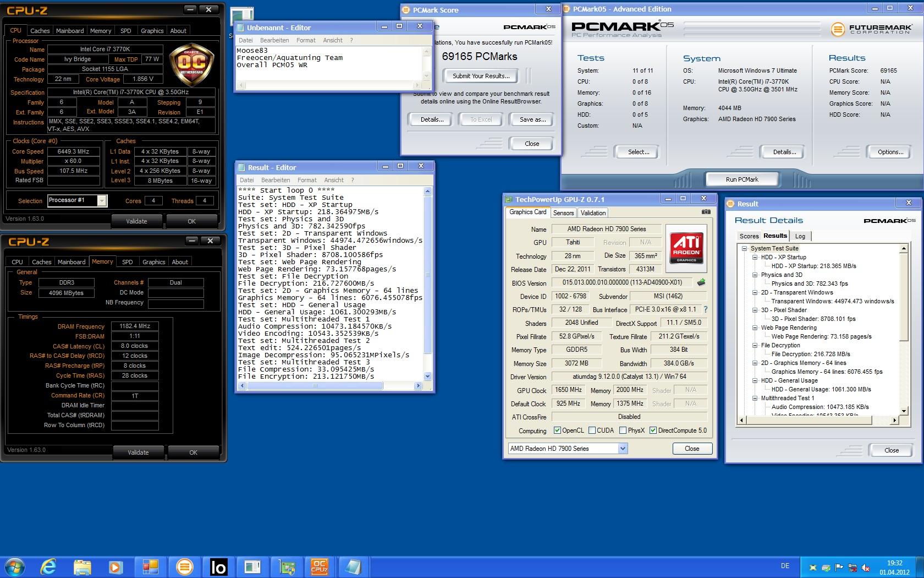Click Details... in PCMark Score window
Screen dimensions: 924x578
[432, 119]
